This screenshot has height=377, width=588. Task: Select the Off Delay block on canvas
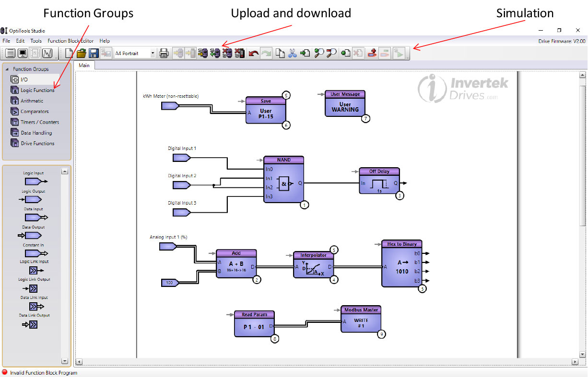point(379,181)
